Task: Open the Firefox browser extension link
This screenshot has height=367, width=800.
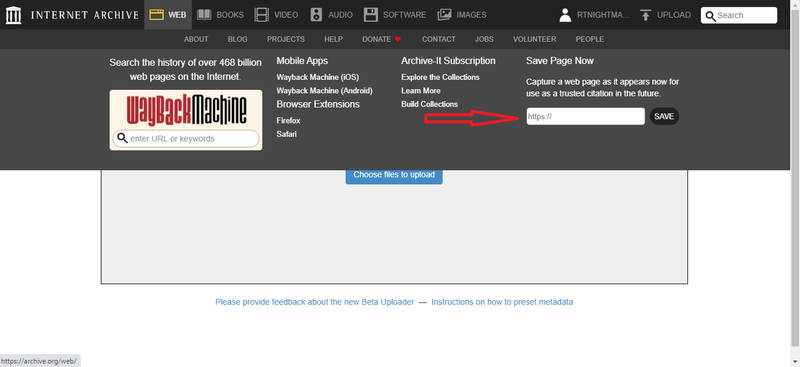Action: (288, 121)
